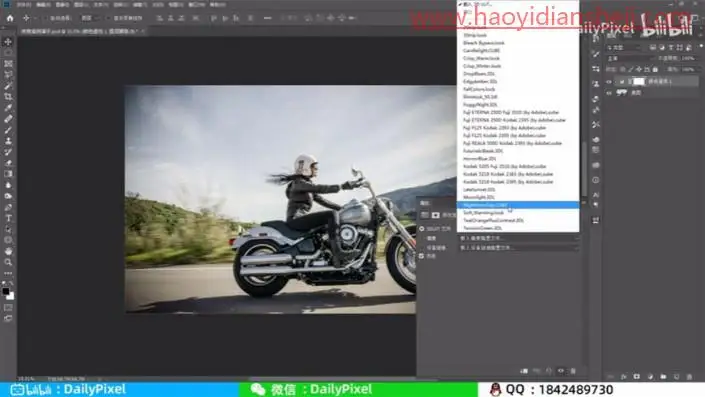Select the Gradient tool
The image size is (705, 397).
8,174
